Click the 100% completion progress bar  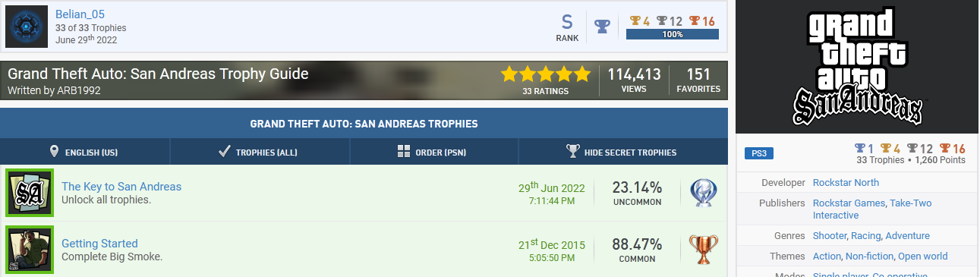673,34
